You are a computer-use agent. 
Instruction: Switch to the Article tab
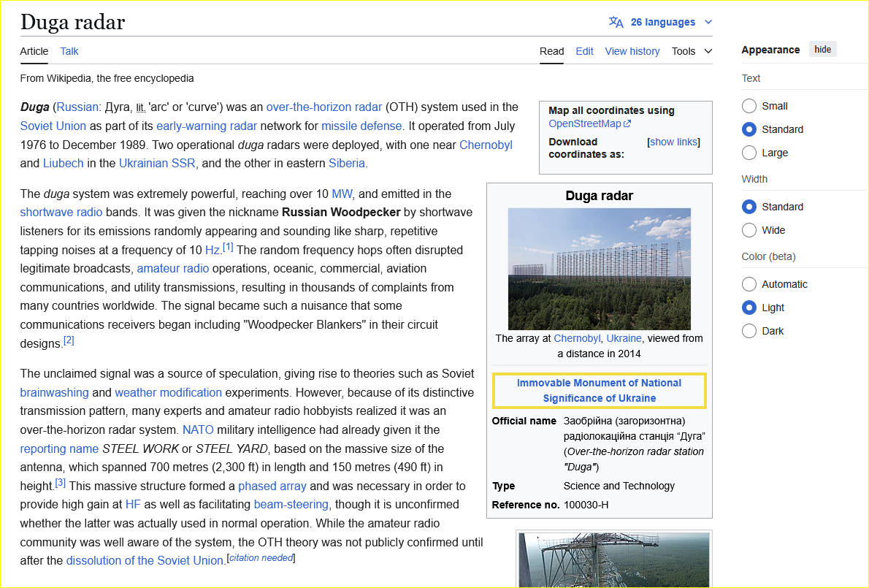[34, 51]
